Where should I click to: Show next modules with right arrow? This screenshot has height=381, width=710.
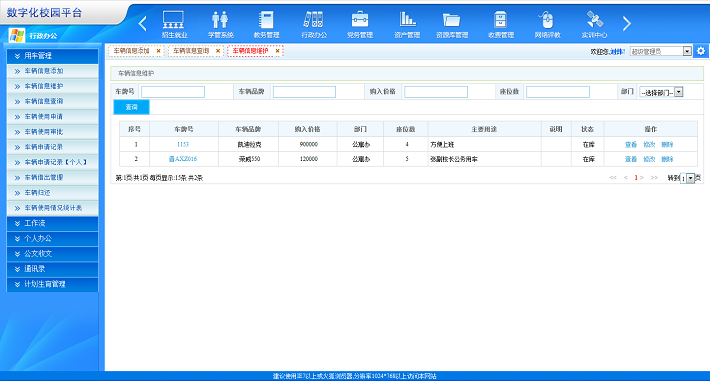[x=627, y=23]
